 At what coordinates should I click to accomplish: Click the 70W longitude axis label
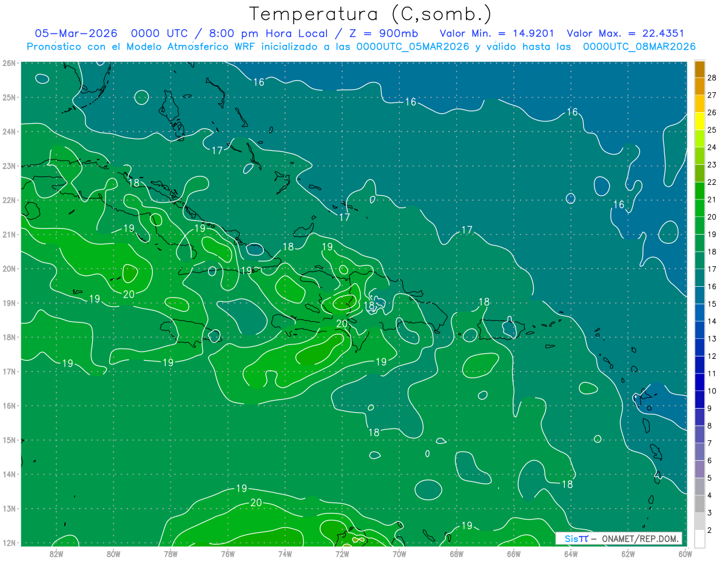(x=399, y=553)
